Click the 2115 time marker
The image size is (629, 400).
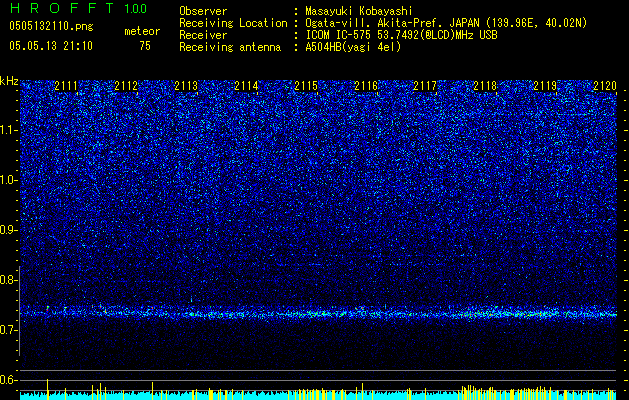[x=306, y=86]
